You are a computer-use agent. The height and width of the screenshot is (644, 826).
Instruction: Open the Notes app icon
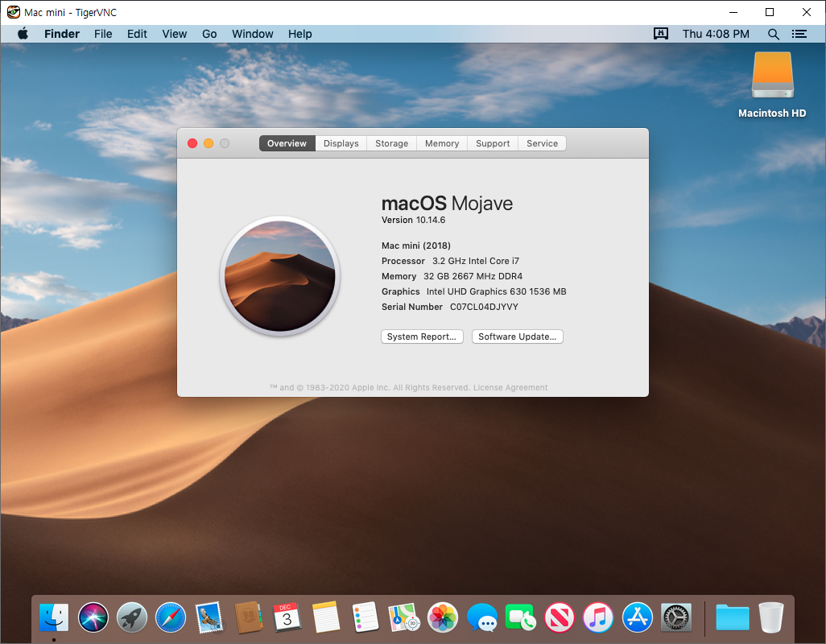pos(326,617)
